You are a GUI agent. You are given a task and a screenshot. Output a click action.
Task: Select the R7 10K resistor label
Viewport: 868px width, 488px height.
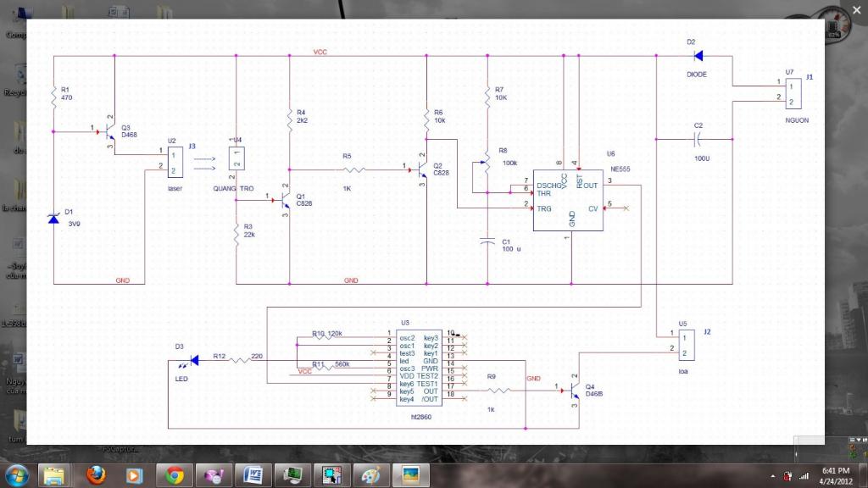[501, 93]
